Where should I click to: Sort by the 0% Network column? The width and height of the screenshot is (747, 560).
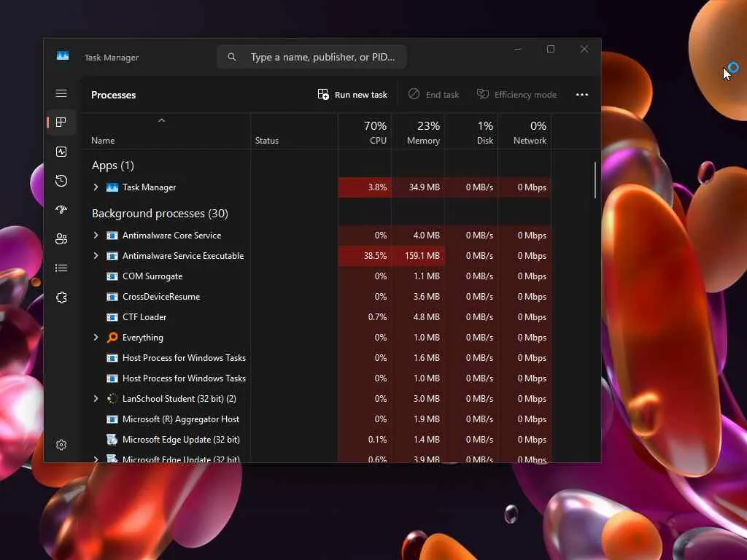click(x=525, y=133)
